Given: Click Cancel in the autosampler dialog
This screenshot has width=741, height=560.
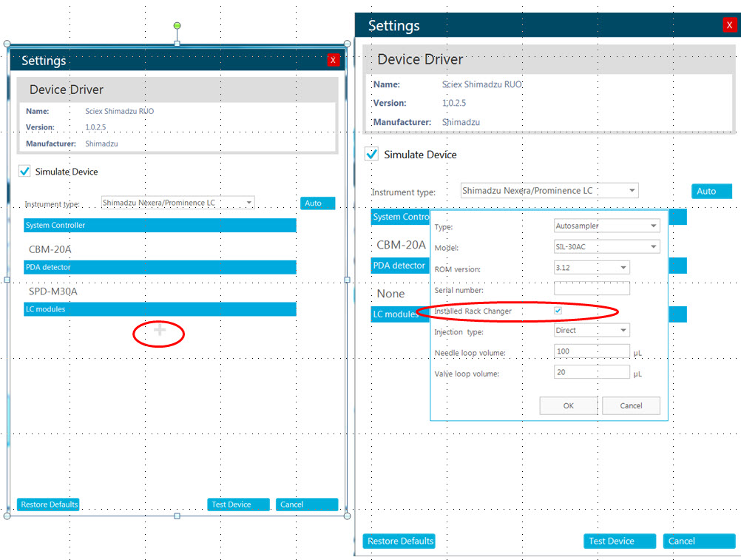Looking at the screenshot, I should pyautogui.click(x=631, y=405).
